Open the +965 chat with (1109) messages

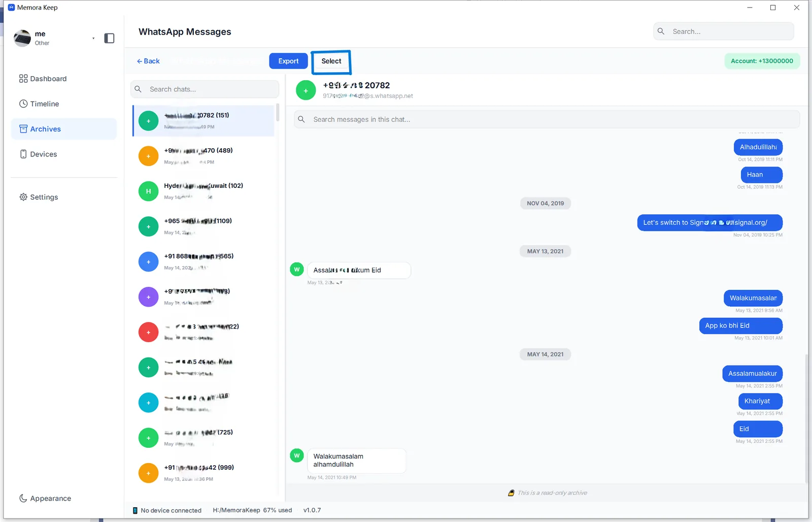[x=204, y=226]
